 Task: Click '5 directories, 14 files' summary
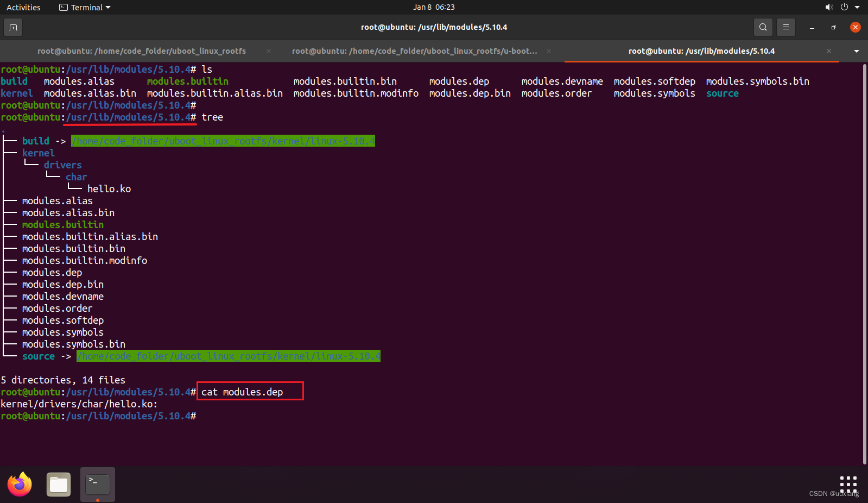coord(63,380)
